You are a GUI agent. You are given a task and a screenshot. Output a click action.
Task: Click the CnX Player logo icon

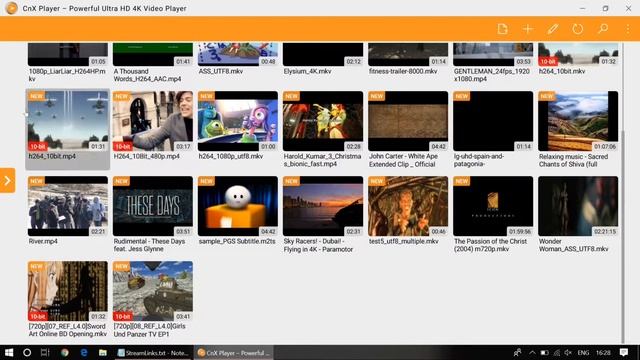coord(11,8)
